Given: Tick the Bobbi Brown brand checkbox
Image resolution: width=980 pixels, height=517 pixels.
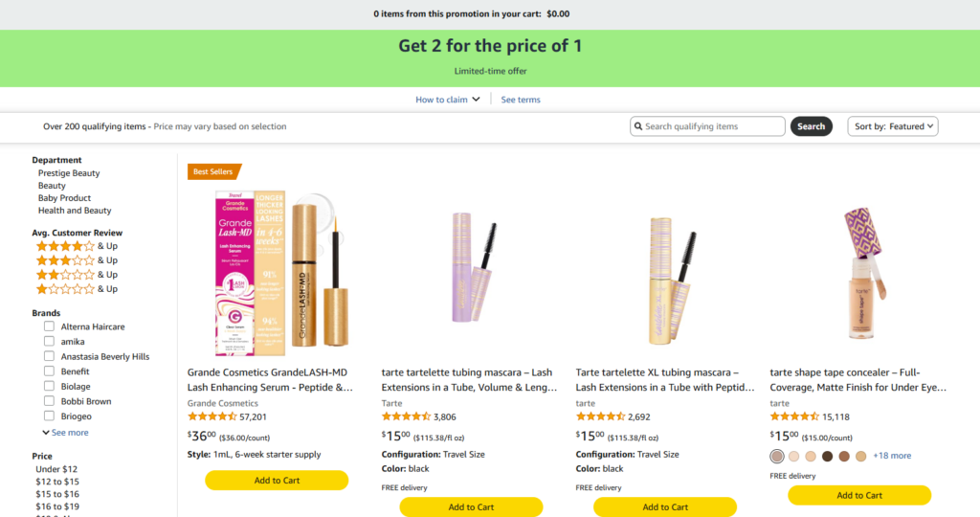Looking at the screenshot, I should [x=49, y=401].
